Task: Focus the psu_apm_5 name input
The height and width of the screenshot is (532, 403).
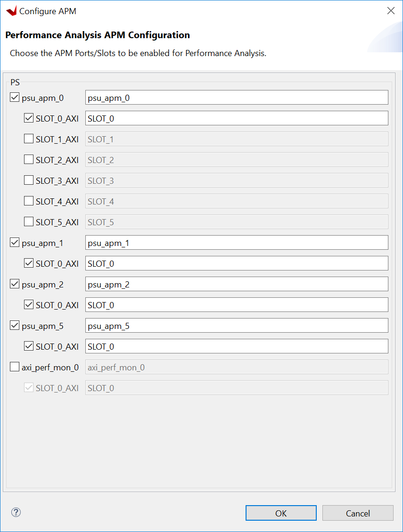Action: pyautogui.click(x=237, y=326)
